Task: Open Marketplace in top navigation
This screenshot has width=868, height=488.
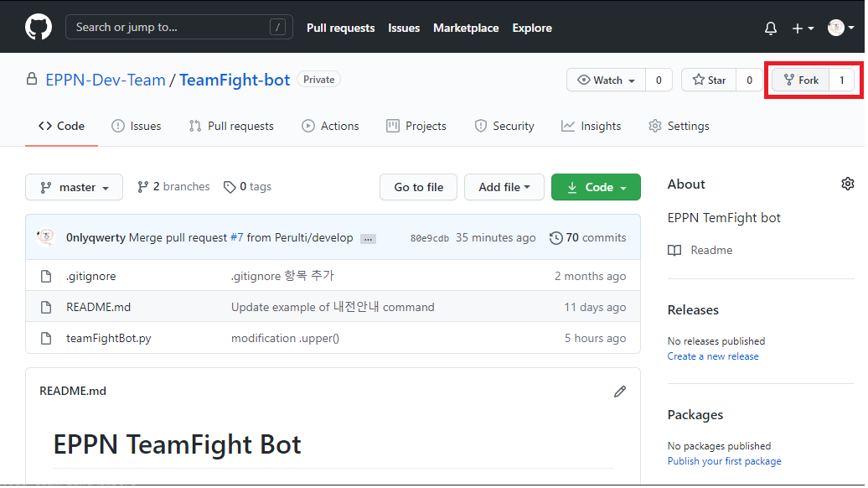Action: pyautogui.click(x=466, y=28)
